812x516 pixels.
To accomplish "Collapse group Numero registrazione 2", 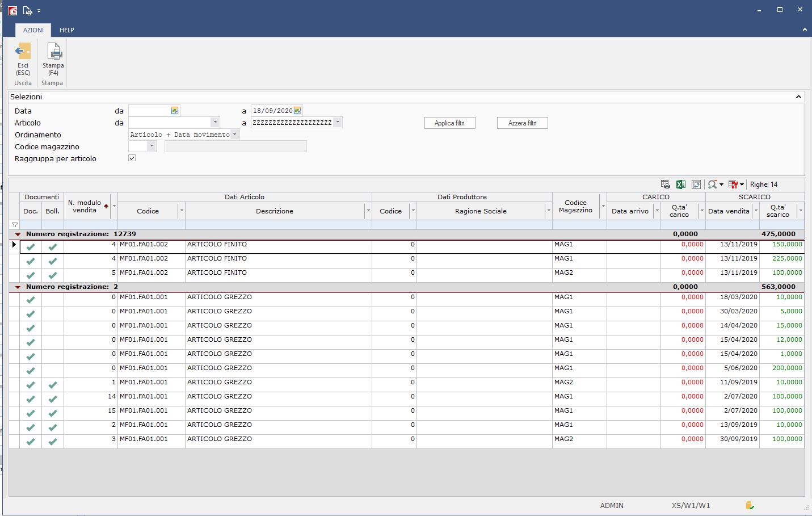I will point(18,287).
